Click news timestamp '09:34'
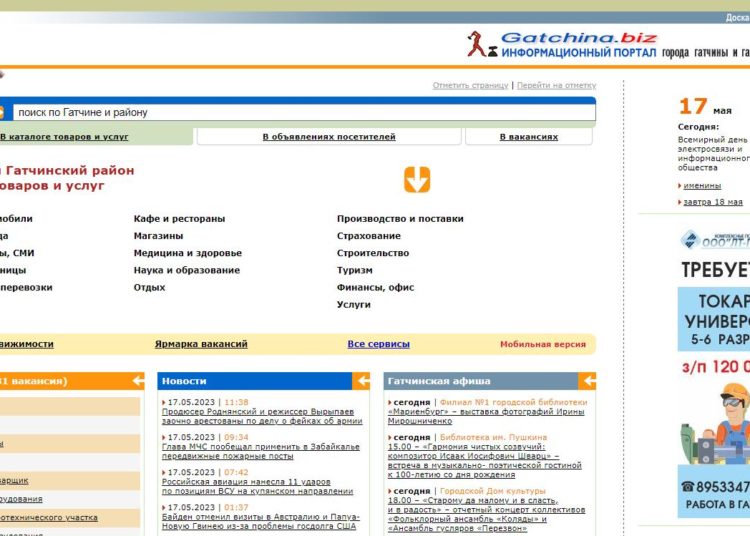This screenshot has width=750, height=536. pyautogui.click(x=236, y=437)
